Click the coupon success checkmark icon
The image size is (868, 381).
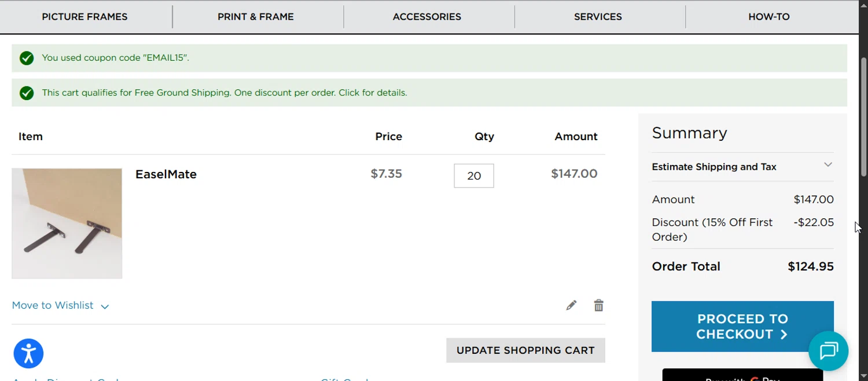click(27, 58)
